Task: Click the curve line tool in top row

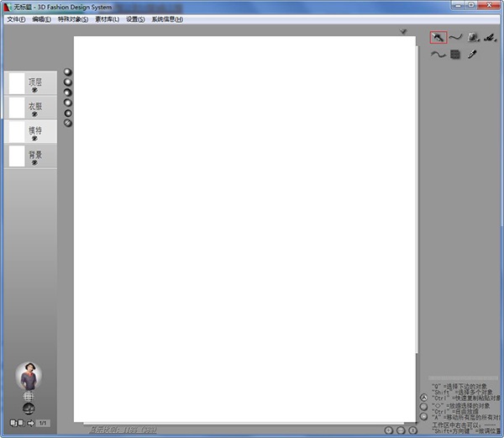Action: pyautogui.click(x=455, y=37)
